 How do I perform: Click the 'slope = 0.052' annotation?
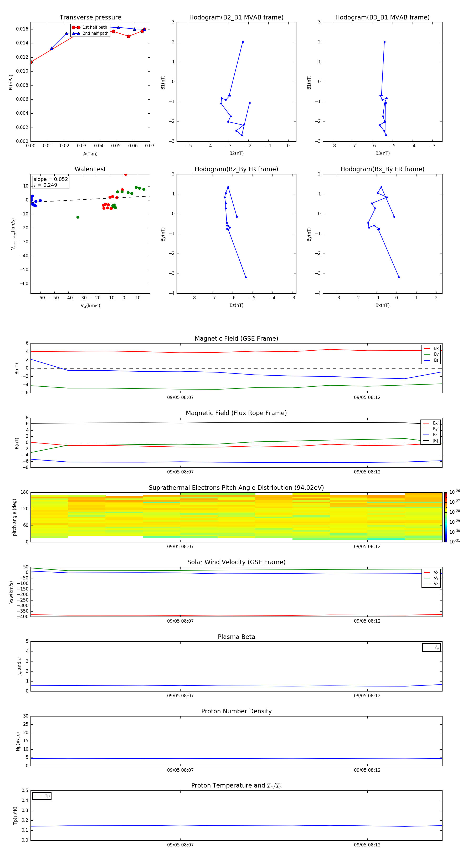click(51, 179)
